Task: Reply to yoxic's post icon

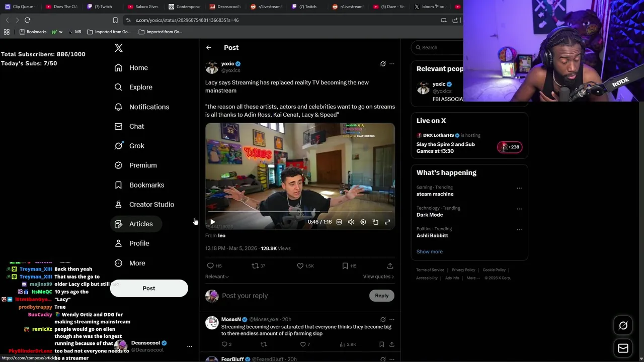Action: tap(210, 266)
